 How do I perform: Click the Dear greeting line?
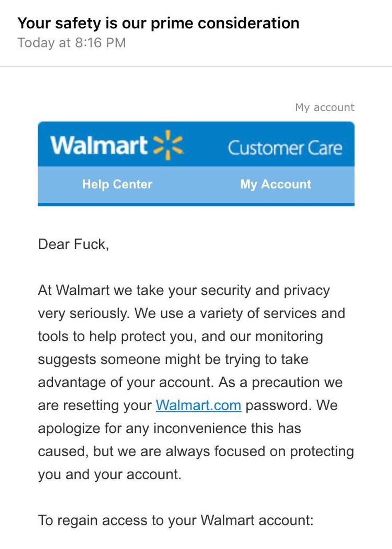pyautogui.click(x=74, y=244)
